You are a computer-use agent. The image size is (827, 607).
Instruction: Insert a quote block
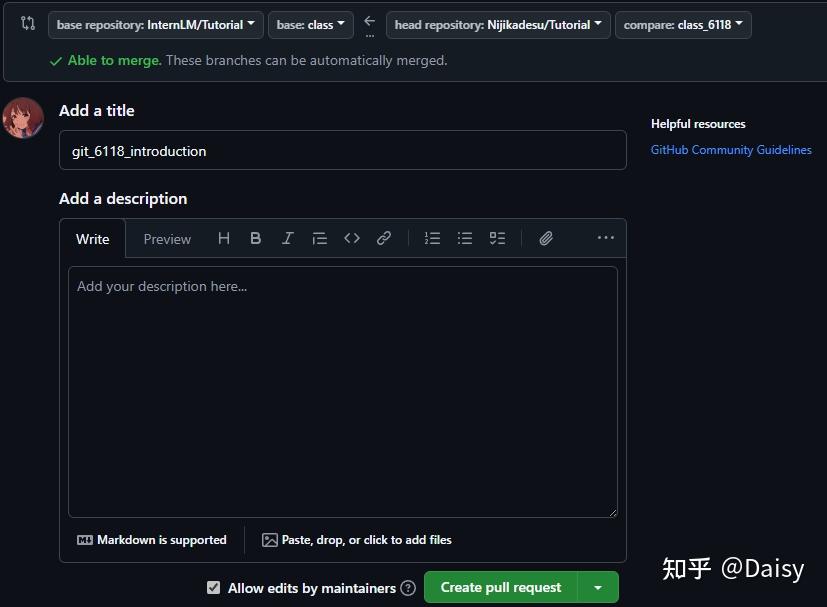[x=320, y=238]
